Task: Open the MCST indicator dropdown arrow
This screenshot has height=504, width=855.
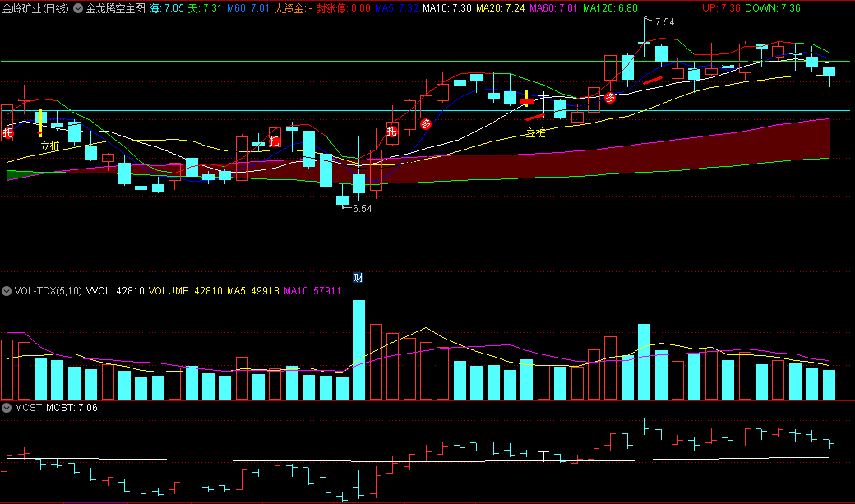Action: (7, 408)
